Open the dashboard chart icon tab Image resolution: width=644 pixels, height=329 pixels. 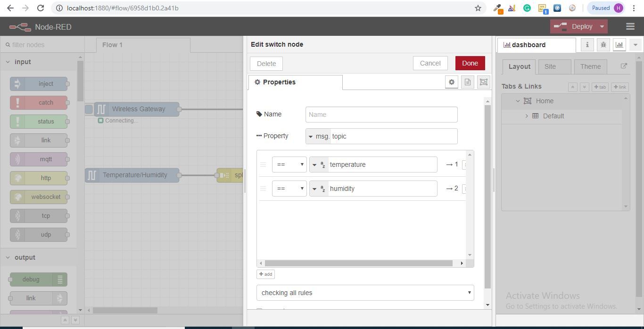pyautogui.click(x=619, y=45)
